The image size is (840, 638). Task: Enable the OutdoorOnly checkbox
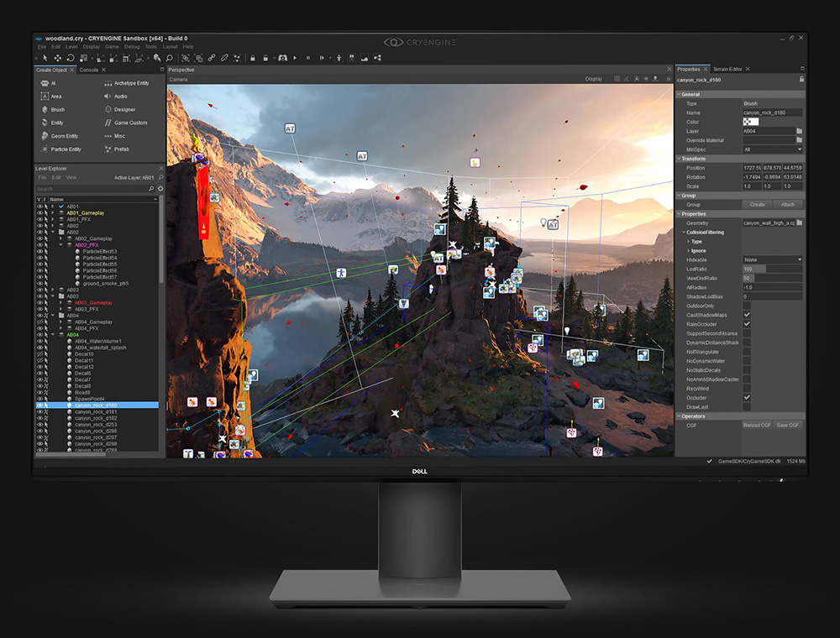(747, 306)
